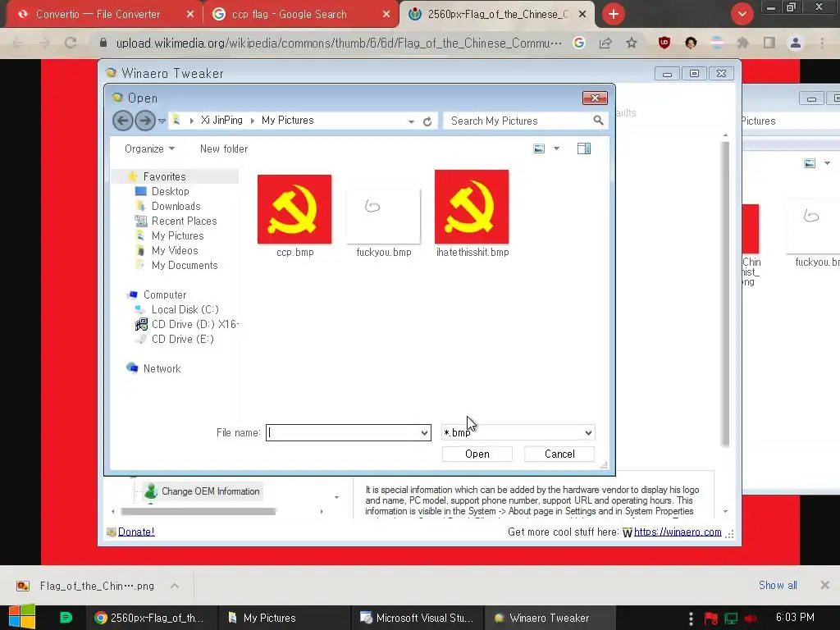Open the Windows Start button

pyautogui.click(x=22, y=617)
